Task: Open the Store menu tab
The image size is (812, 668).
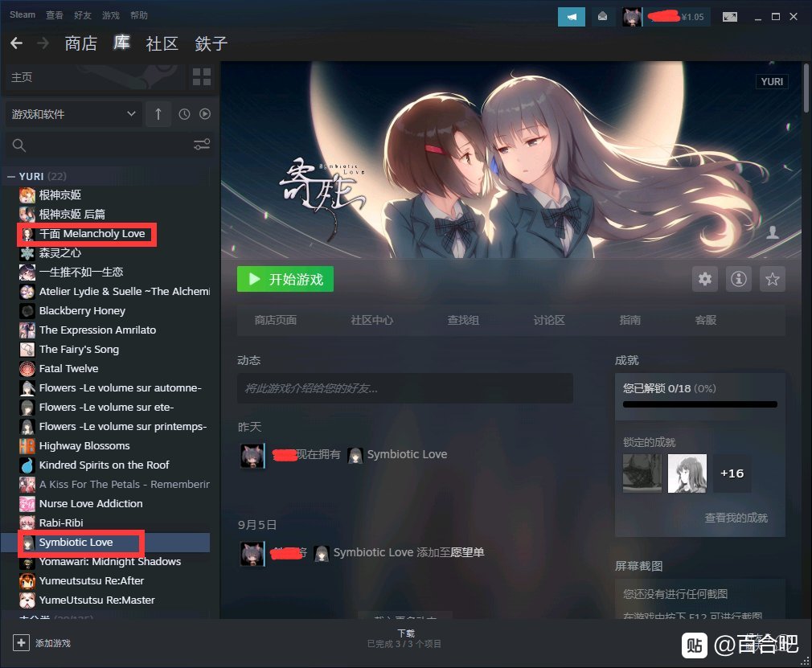Action: click(x=80, y=43)
